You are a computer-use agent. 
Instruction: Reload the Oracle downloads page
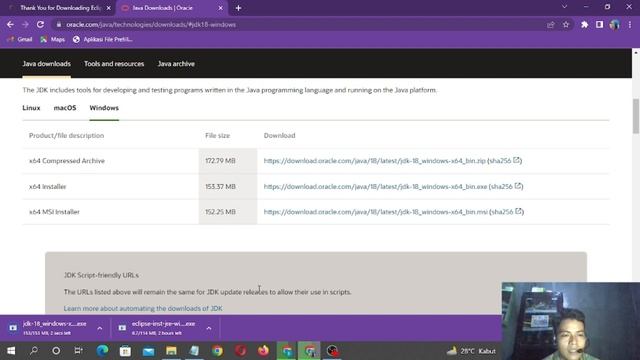click(40, 24)
